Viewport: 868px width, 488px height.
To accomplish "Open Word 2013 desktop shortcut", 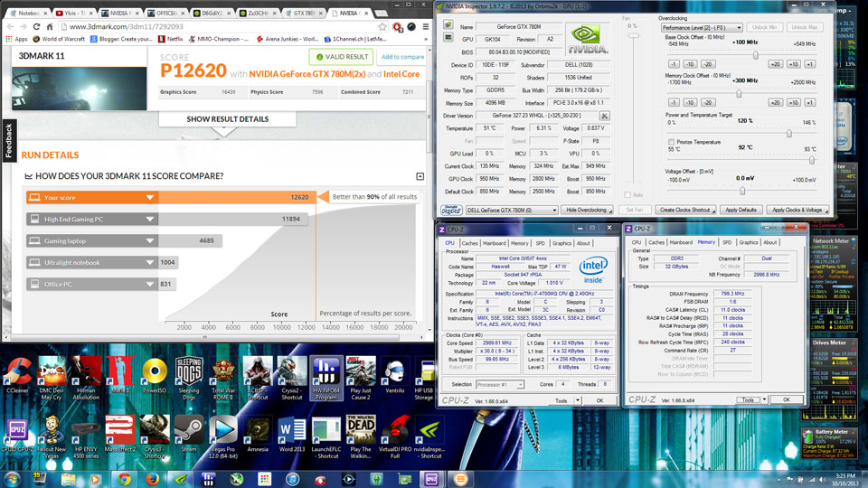I will coord(292,433).
